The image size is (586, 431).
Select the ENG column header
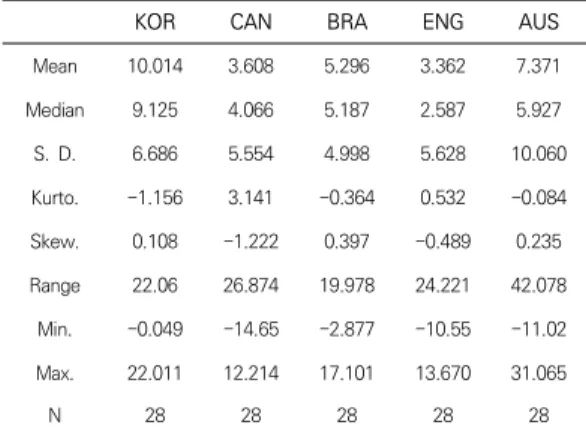443,22
